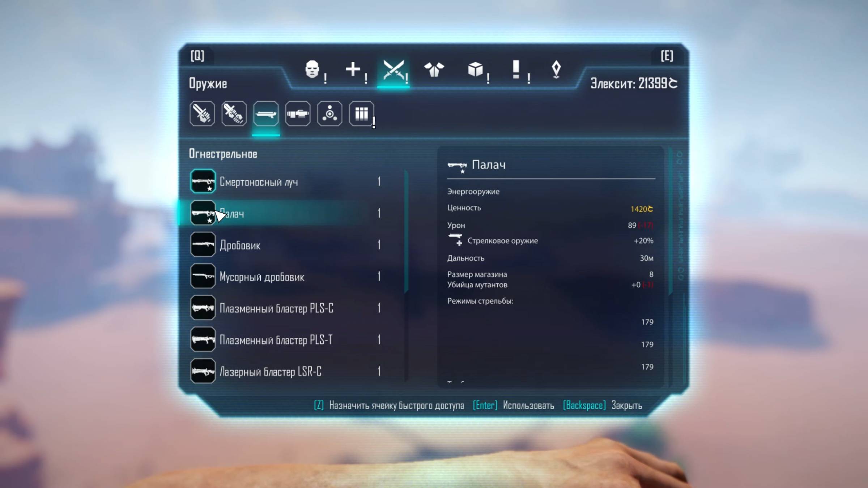Screen dimensions: 868x488
Task: Switch to the armor clothing tab
Action: coord(434,69)
